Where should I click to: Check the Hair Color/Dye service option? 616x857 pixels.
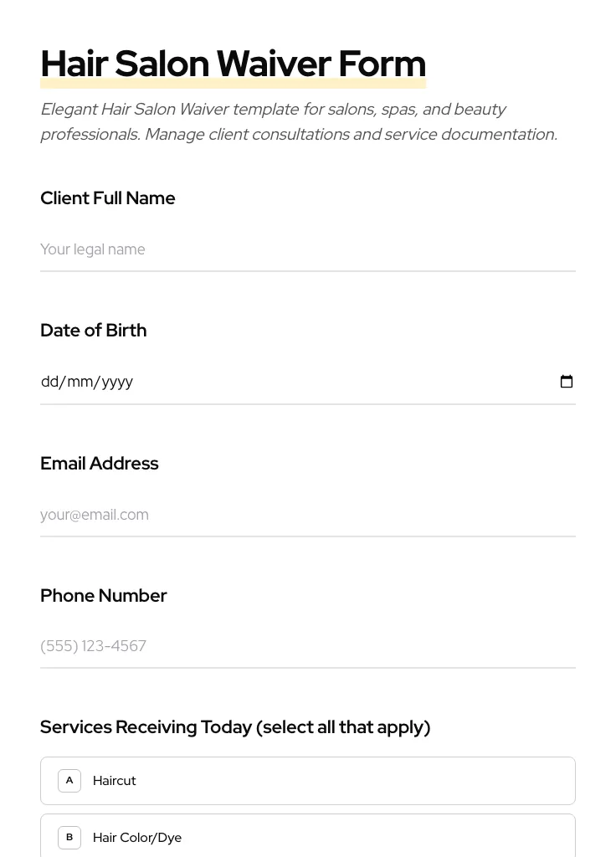(307, 837)
